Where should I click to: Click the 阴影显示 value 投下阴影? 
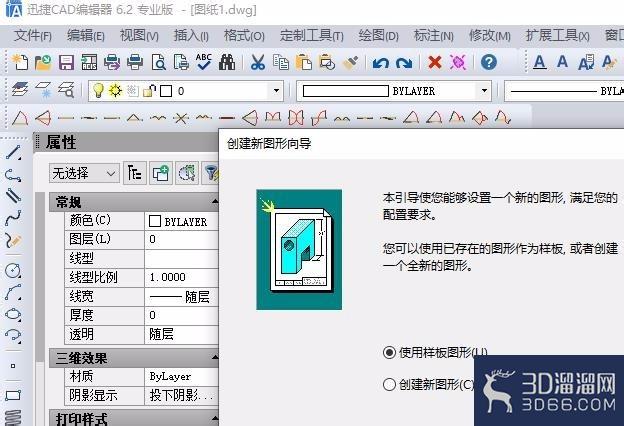pos(181,395)
